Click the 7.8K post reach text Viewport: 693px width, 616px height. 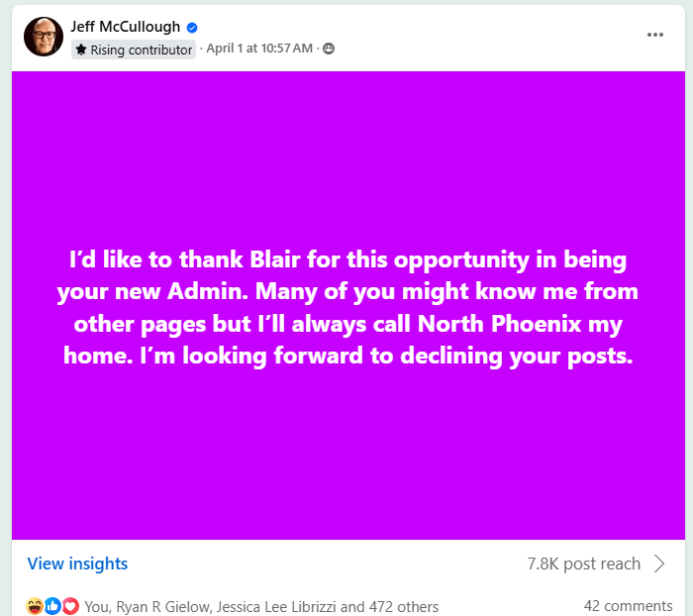click(x=583, y=564)
